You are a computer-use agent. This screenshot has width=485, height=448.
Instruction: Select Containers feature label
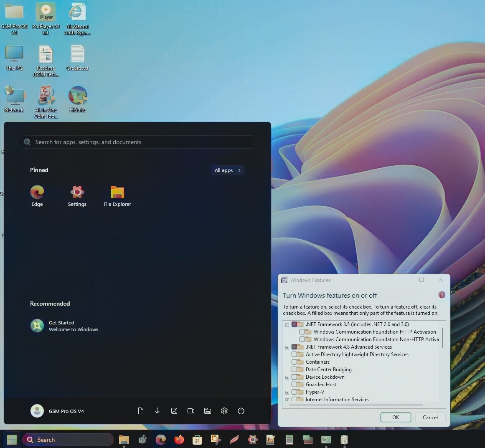(x=317, y=362)
